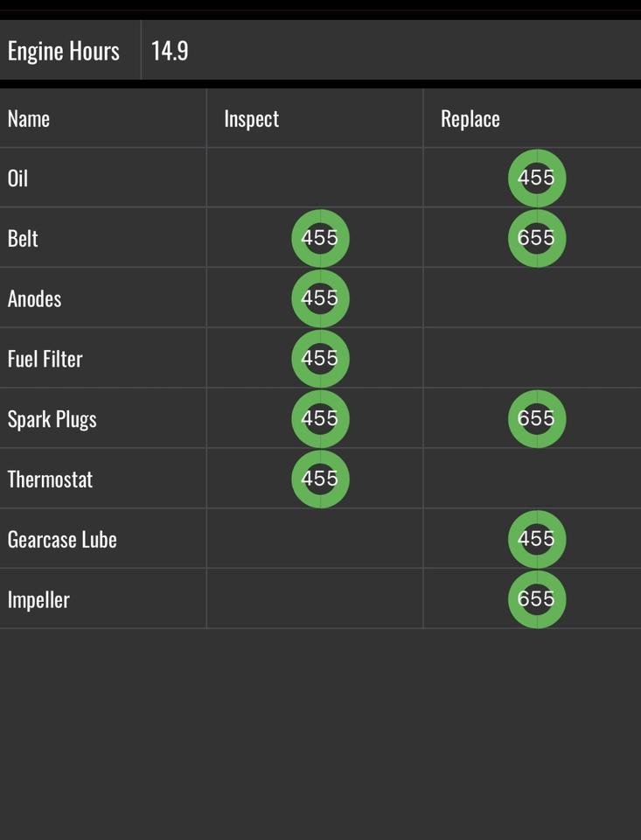
Task: Tap Spark Plugs replace 655 indicator
Action: click(x=537, y=419)
